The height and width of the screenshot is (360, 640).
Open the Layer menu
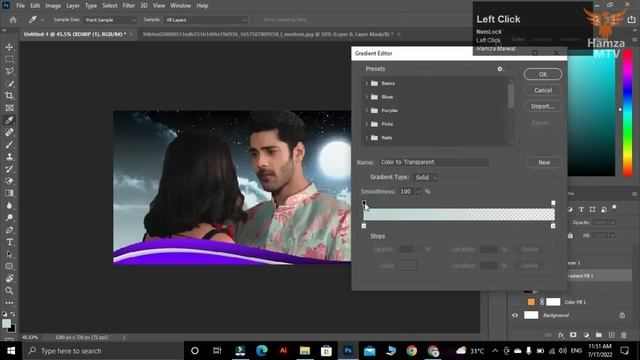[x=73, y=6]
